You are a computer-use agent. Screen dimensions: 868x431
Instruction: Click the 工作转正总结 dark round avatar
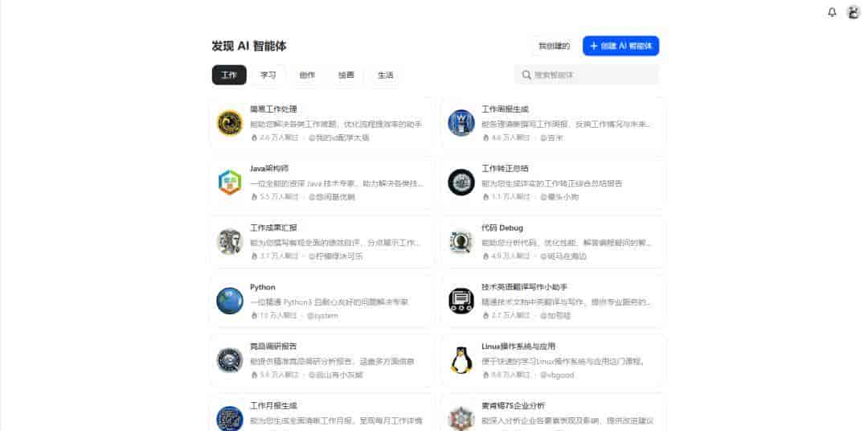coord(461,183)
